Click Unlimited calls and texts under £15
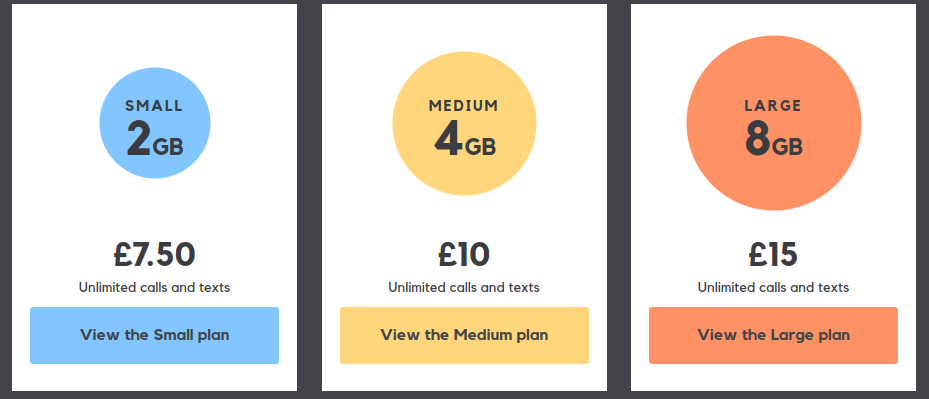 click(774, 288)
